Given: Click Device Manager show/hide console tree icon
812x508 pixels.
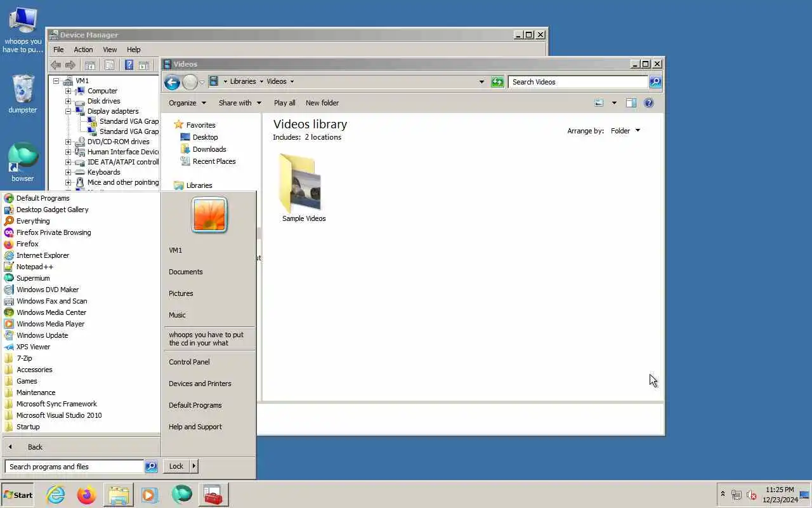Looking at the screenshot, I should pos(90,65).
